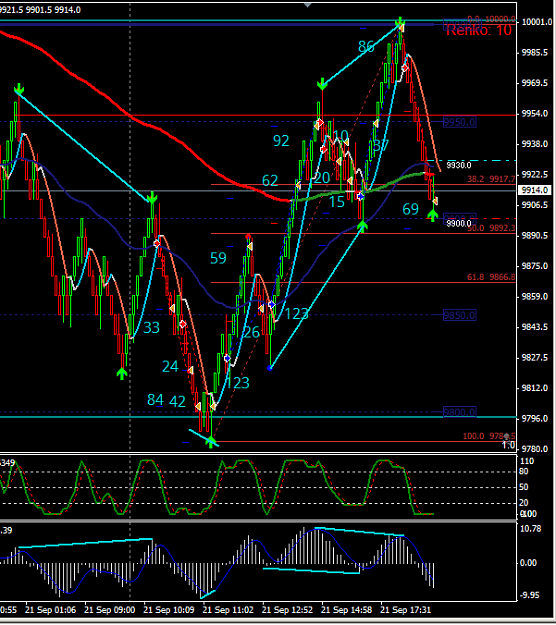Click the 21 Sep 10:09 time label
This screenshot has width=556, height=625.
[169, 610]
